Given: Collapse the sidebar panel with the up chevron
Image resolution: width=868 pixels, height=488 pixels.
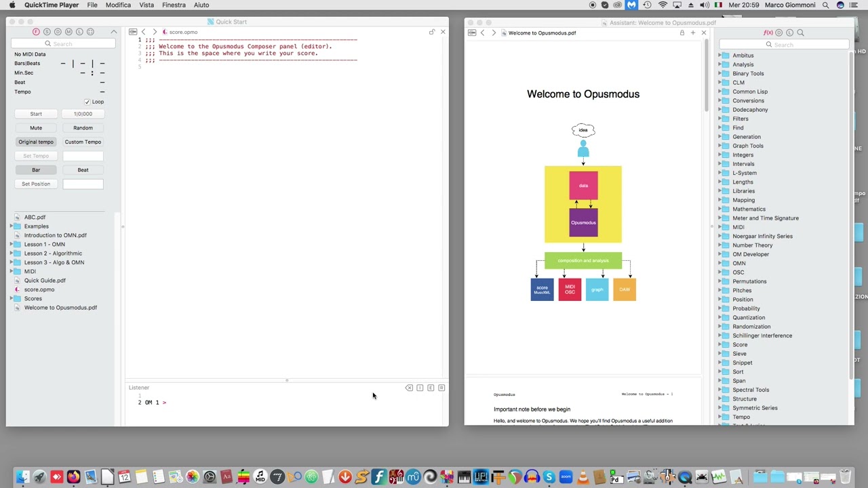Looking at the screenshot, I should [x=114, y=32].
